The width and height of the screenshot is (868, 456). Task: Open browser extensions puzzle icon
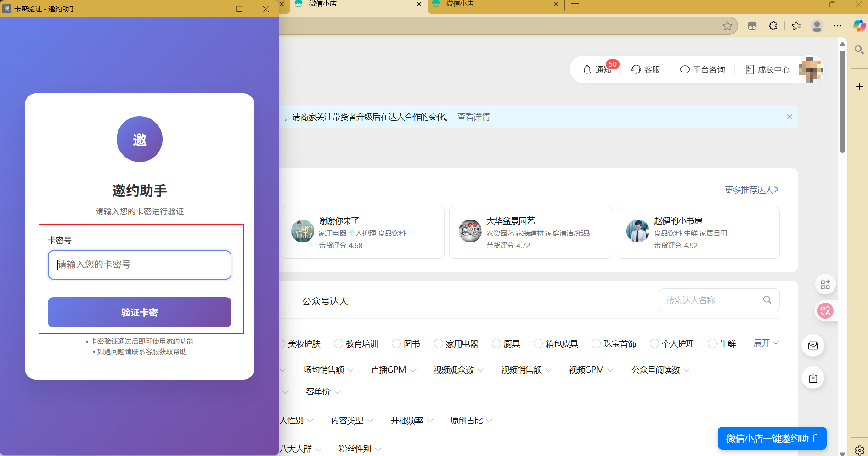[x=773, y=26]
